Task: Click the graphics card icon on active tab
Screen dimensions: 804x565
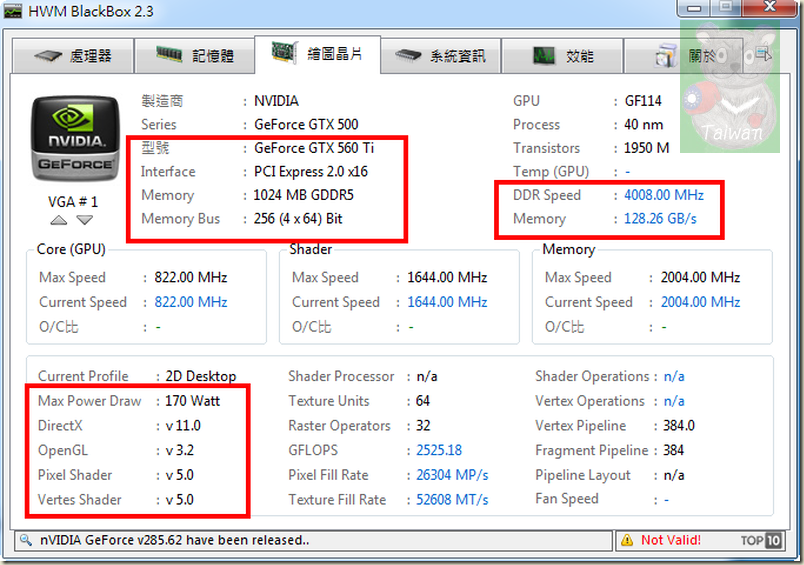Action: pyautogui.click(x=284, y=52)
